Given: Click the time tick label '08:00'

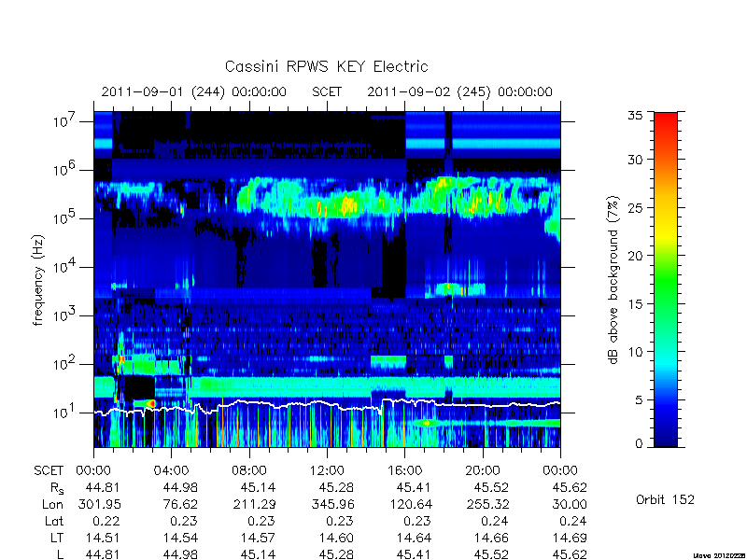Looking at the screenshot, I should [x=249, y=471].
